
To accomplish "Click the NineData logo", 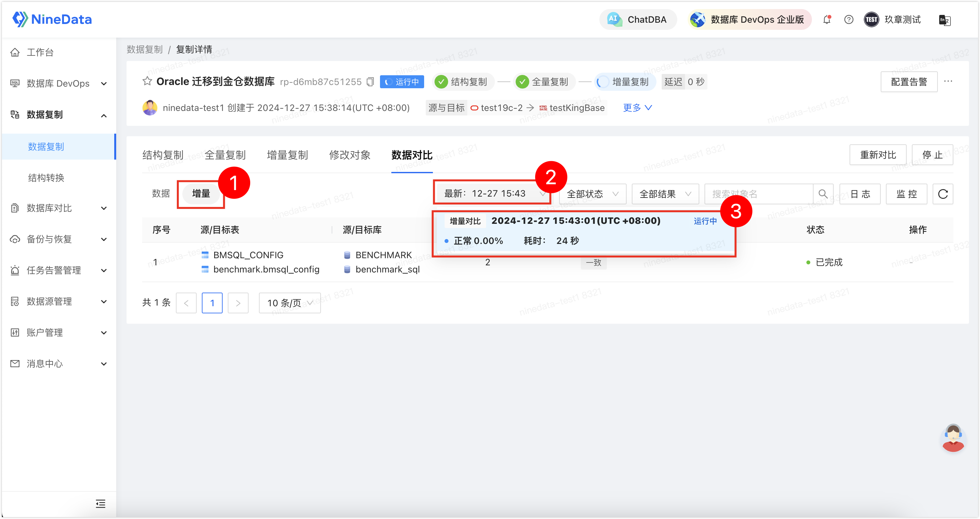I will [x=52, y=19].
